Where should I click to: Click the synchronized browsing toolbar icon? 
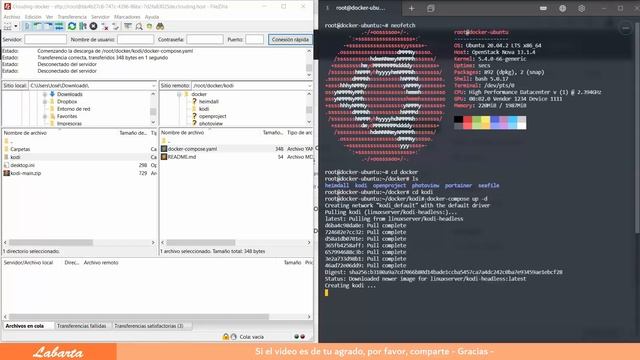coord(149,27)
